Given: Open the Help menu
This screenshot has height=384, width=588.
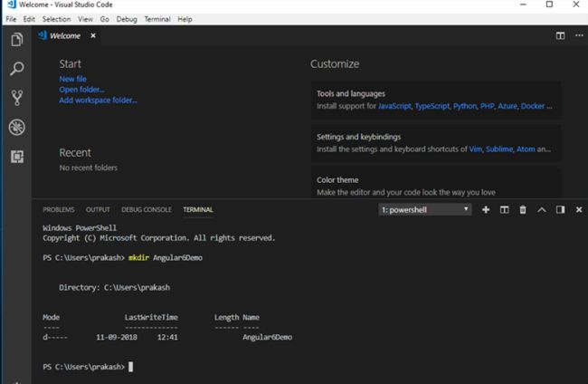Looking at the screenshot, I should (185, 19).
